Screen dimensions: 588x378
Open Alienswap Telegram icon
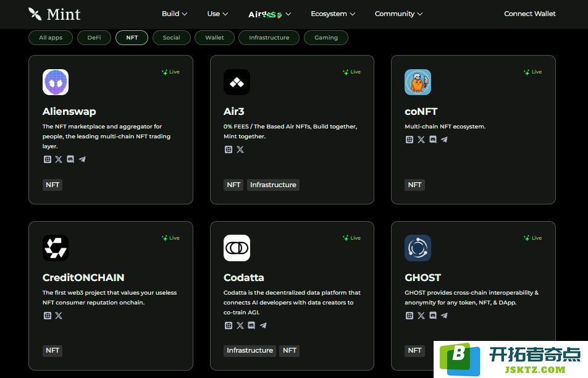coord(82,159)
